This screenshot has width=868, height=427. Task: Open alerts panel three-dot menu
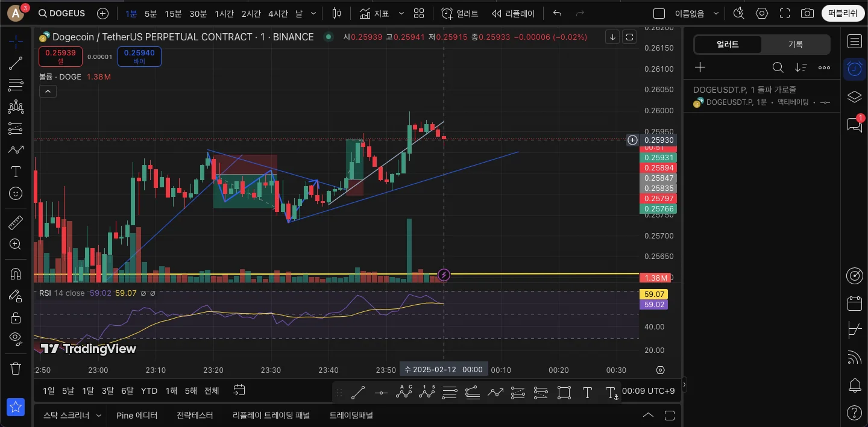pyautogui.click(x=824, y=67)
